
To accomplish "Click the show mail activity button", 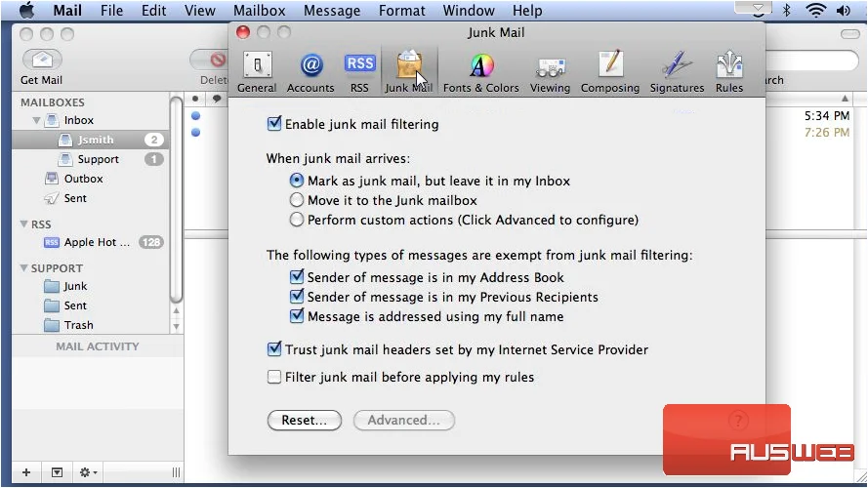I will click(57, 472).
